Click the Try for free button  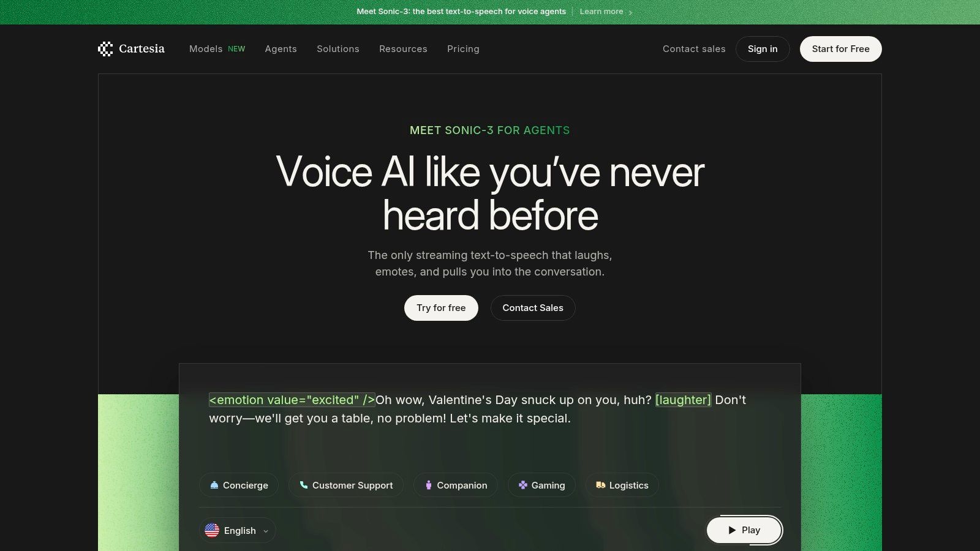(x=441, y=308)
